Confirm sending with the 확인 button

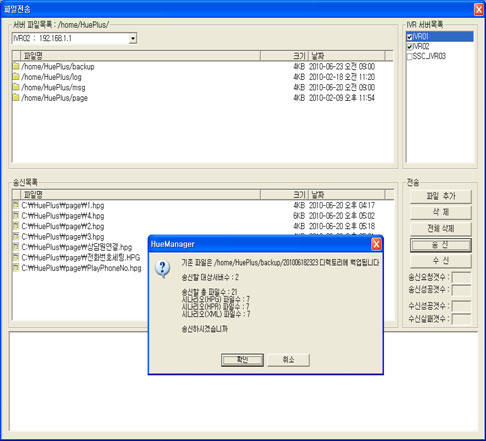click(242, 360)
